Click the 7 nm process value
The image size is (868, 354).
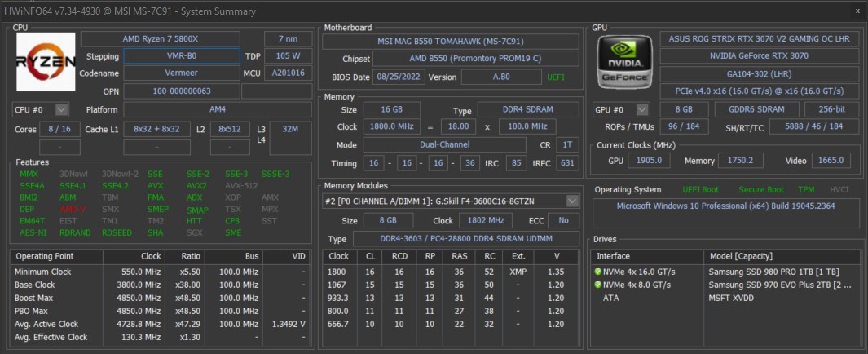pos(288,39)
